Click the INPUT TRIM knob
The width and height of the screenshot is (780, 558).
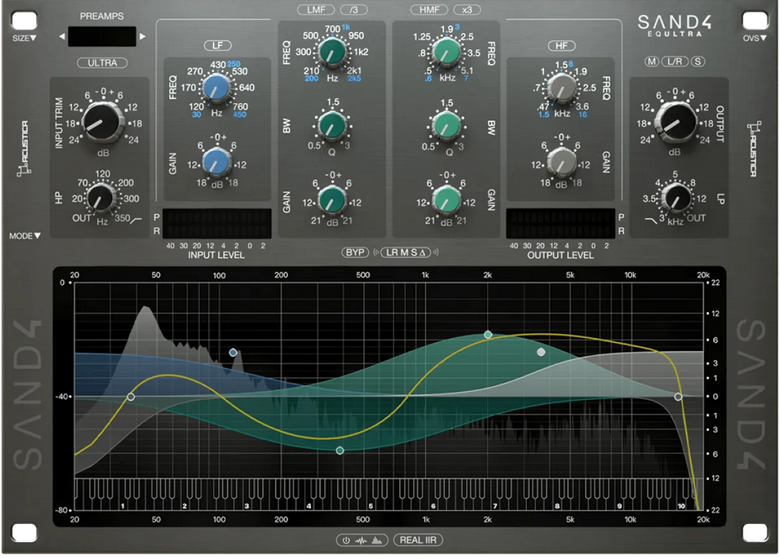point(102,122)
